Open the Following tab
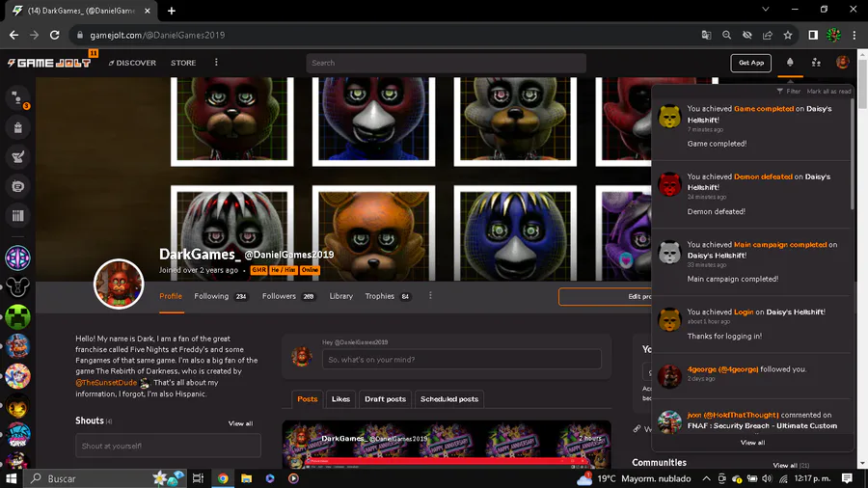 pyautogui.click(x=220, y=297)
